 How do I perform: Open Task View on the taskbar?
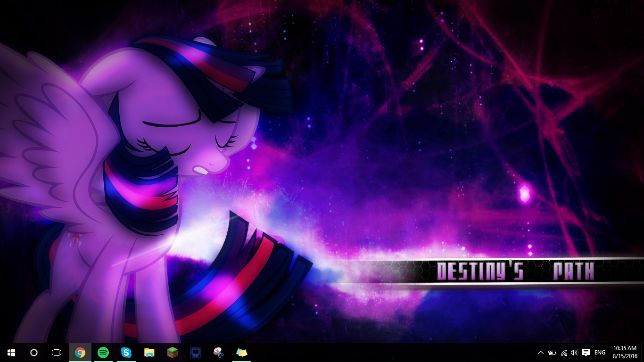57,353
